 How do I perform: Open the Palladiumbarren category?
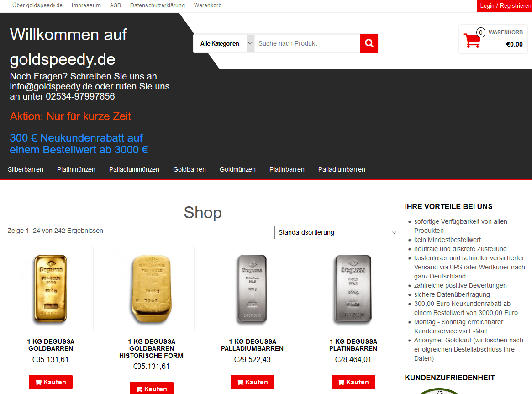coord(342,169)
